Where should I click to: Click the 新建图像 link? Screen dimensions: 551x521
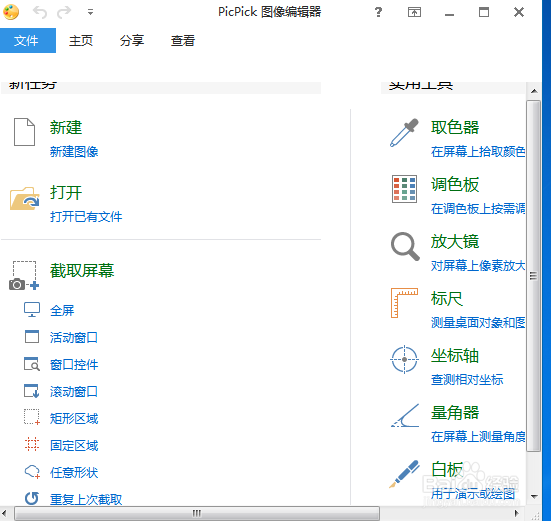(x=74, y=151)
